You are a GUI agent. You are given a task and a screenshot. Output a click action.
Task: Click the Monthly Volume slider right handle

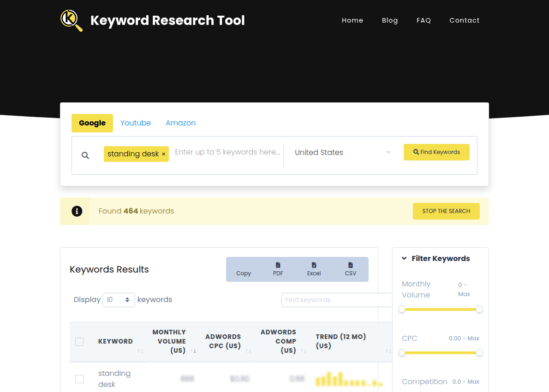pos(479,309)
